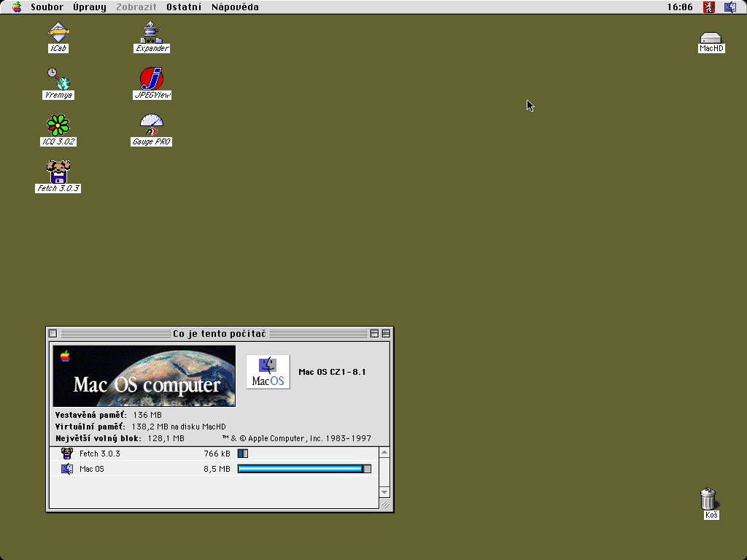The height and width of the screenshot is (560, 747).
Task: Collapse window with the windowshade box
Action: click(x=386, y=334)
